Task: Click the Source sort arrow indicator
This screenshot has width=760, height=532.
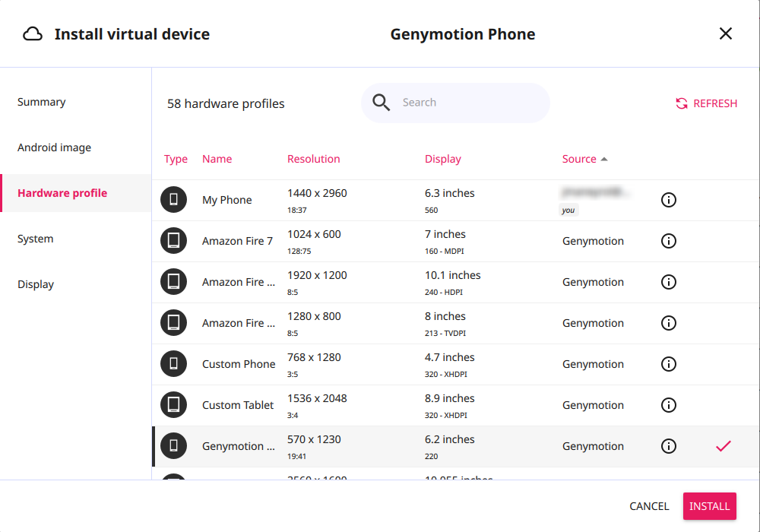Action: point(604,159)
